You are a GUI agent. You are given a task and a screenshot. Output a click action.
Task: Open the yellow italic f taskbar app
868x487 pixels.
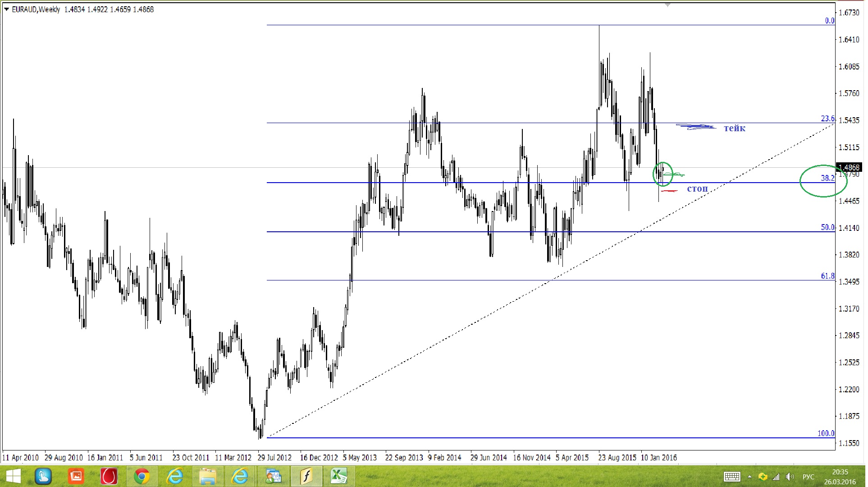pyautogui.click(x=306, y=476)
